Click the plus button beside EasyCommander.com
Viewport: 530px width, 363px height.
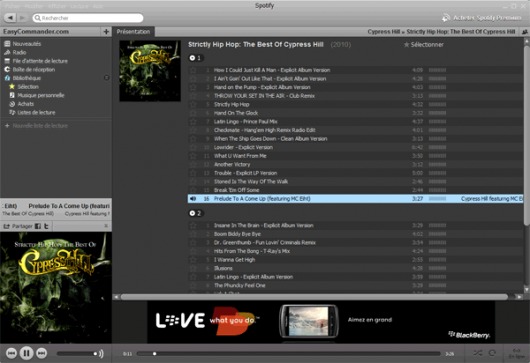point(106,31)
